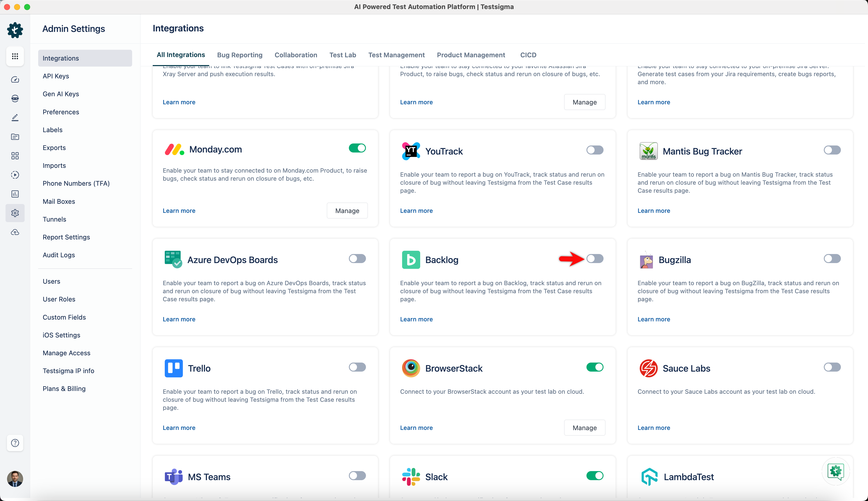
Task: Switch to the Bug Reporting tab
Action: [240, 55]
